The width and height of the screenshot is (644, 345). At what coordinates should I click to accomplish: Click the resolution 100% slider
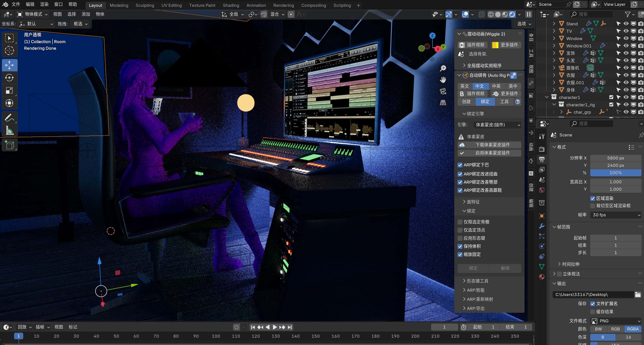tap(615, 173)
